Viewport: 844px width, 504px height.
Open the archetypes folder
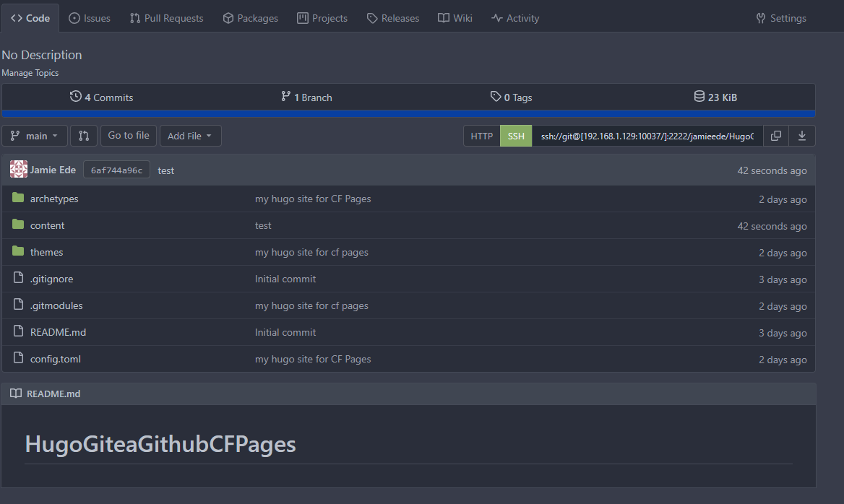coord(54,199)
